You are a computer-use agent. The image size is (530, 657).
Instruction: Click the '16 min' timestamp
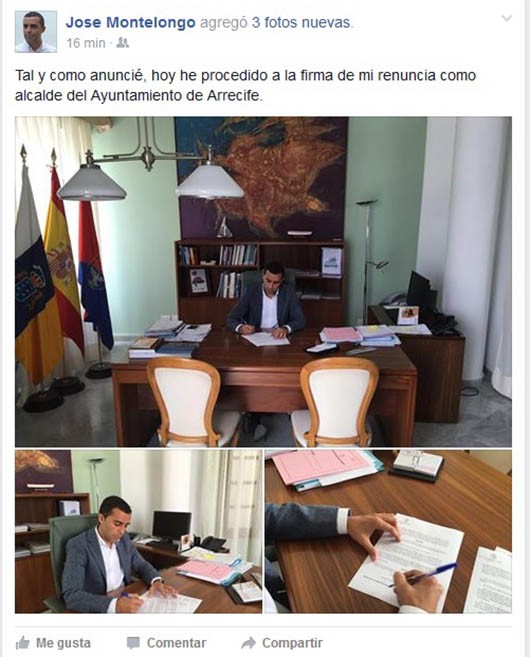coord(85,43)
